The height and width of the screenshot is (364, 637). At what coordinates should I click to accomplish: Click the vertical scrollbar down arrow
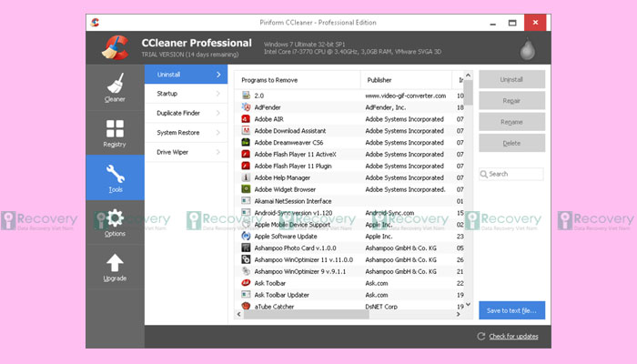pyautogui.click(x=468, y=304)
